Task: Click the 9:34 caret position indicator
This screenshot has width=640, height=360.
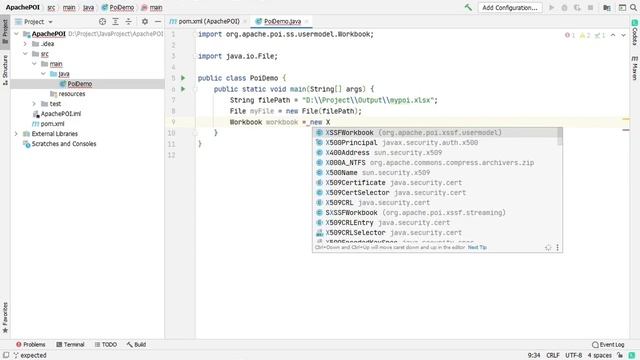Action: click(534, 356)
